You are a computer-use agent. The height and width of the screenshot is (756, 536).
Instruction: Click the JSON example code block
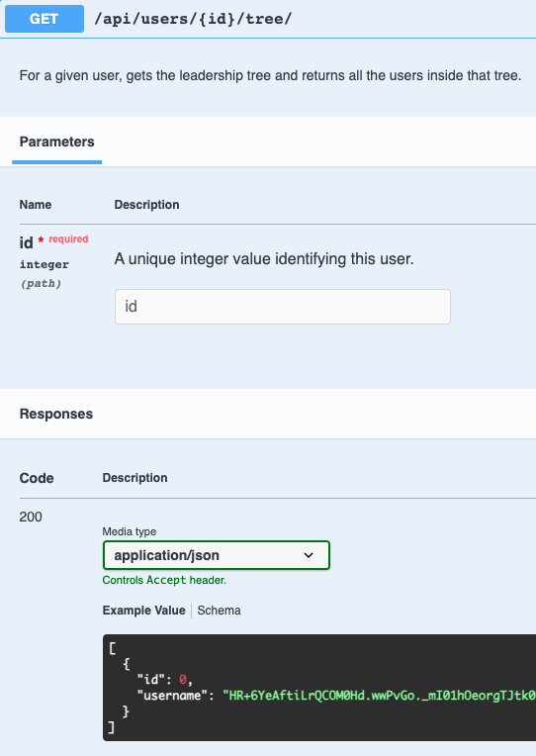tap(319, 688)
